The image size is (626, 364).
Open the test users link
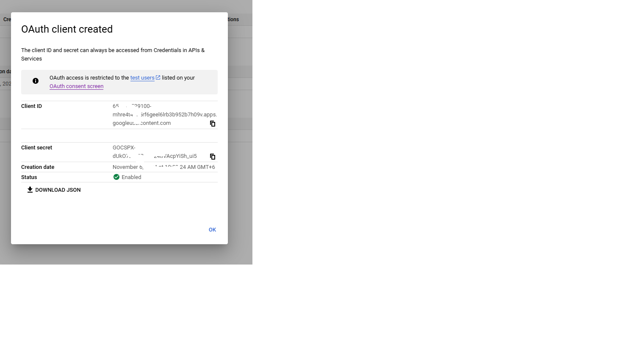[x=142, y=78]
